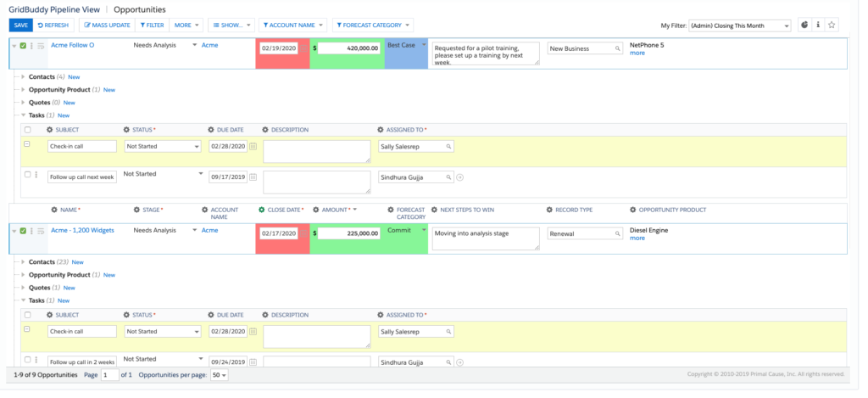This screenshot has height=398, width=868.
Task: Click the REFRESH button
Action: 53,25
